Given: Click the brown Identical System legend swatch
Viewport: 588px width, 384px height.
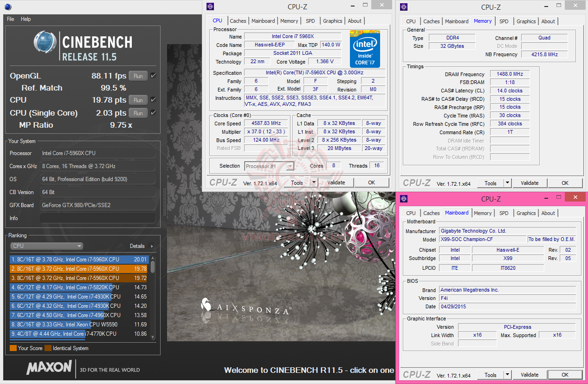Looking at the screenshot, I should coord(48,348).
